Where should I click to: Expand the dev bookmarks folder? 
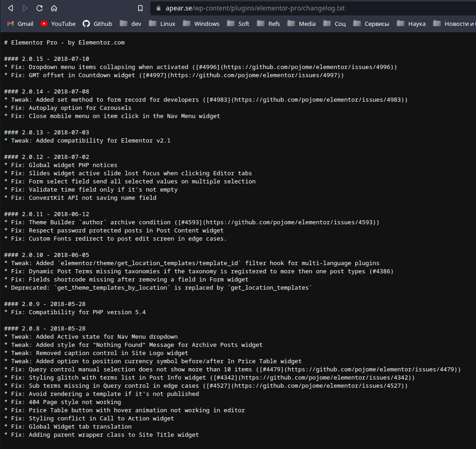130,24
